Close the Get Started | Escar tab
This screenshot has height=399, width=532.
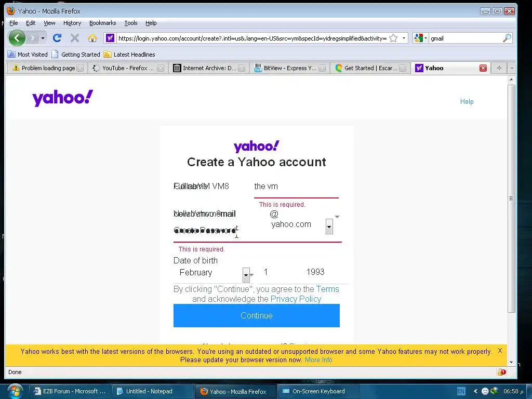coord(403,68)
